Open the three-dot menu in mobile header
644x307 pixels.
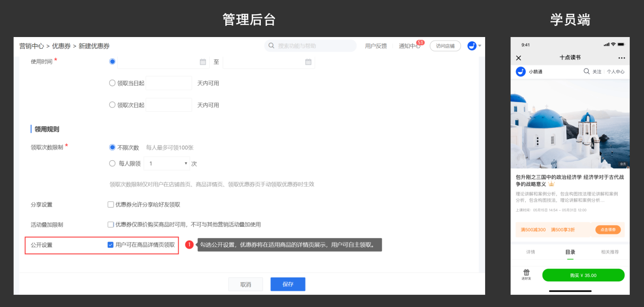pyautogui.click(x=622, y=58)
